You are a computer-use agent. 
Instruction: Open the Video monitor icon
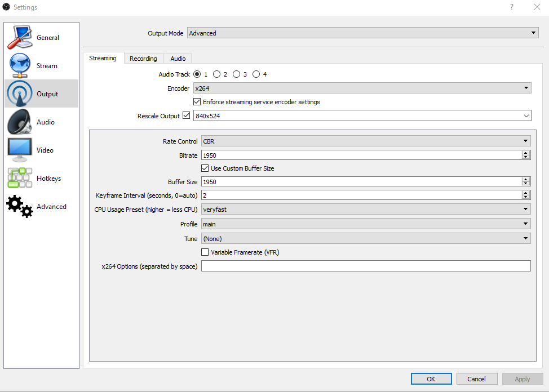pyautogui.click(x=20, y=150)
